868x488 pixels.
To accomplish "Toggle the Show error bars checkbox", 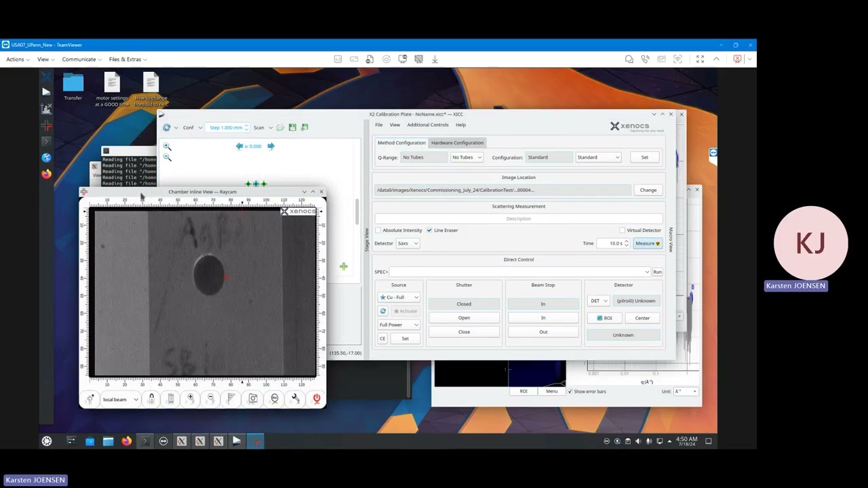I will pos(570,391).
